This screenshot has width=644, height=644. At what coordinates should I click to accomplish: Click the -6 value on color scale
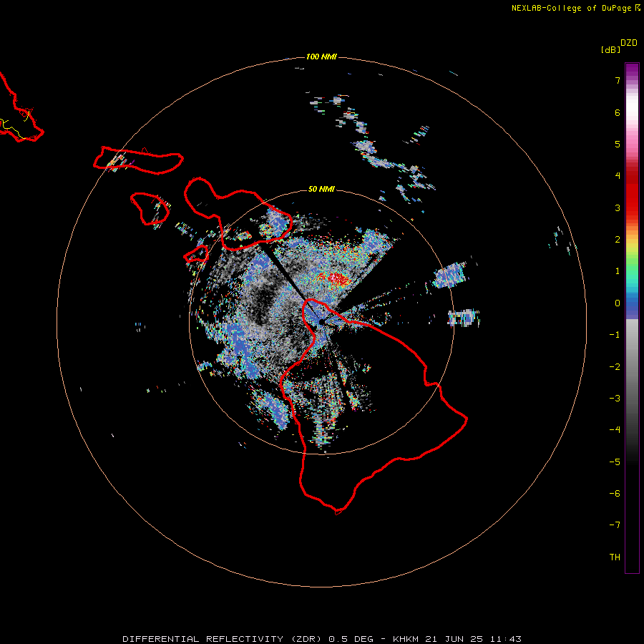615,494
